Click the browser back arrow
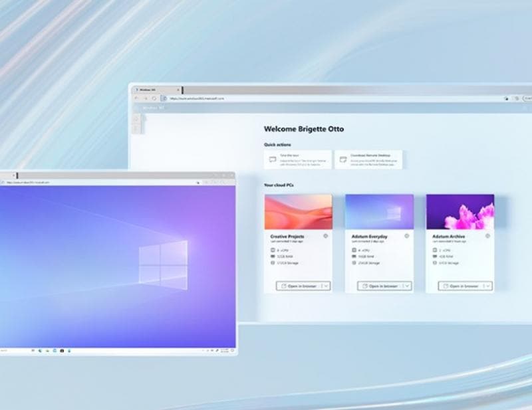532x410 pixels. pos(137,98)
